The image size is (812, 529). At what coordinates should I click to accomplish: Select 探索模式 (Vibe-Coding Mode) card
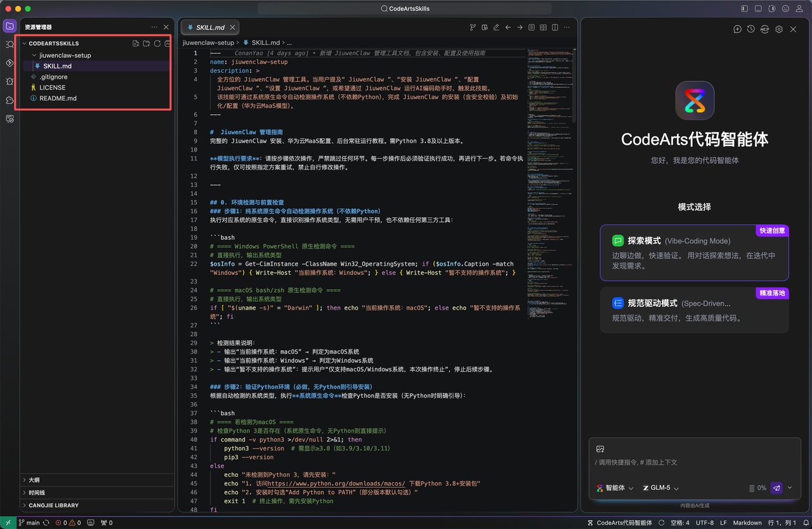[695, 252]
